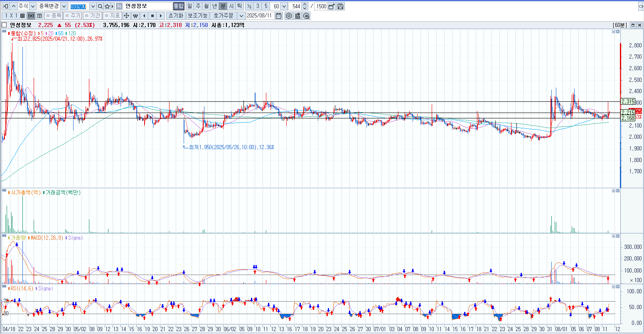Select the 분 minute period

tap(223, 6)
